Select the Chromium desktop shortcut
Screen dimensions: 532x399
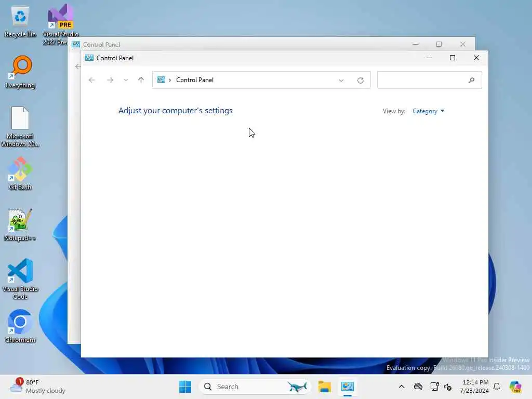(20, 326)
